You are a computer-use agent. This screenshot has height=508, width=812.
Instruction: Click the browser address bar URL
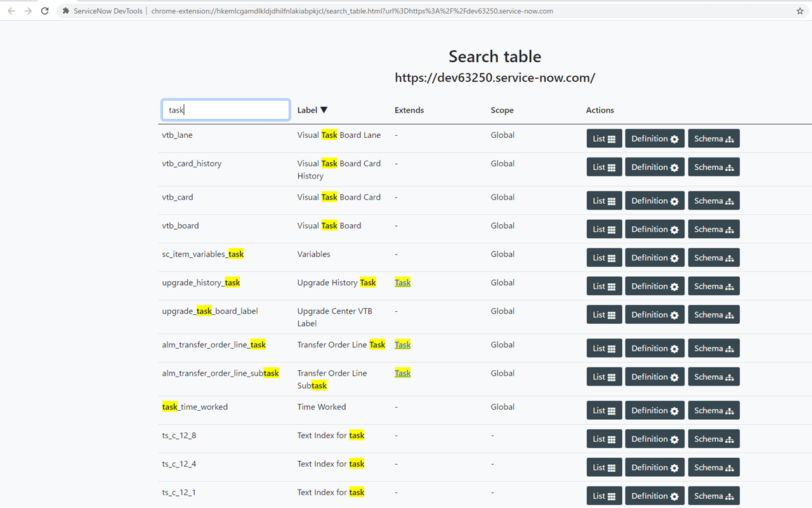tap(352, 11)
